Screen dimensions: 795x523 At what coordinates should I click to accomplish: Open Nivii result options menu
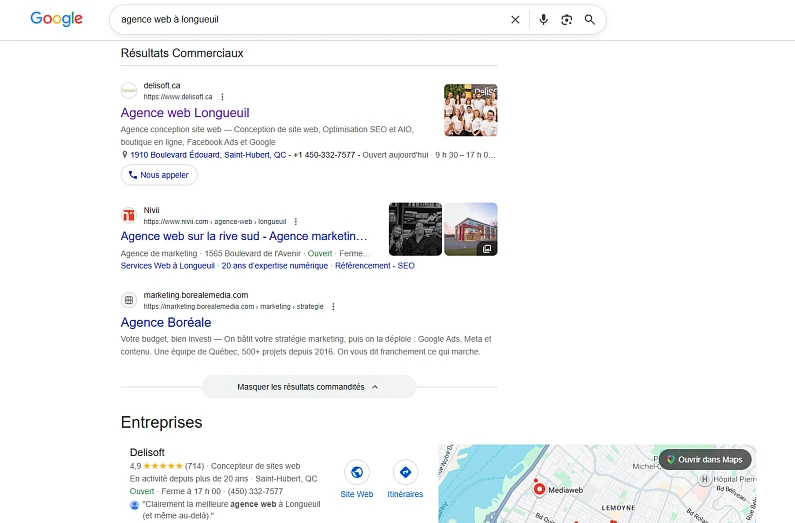point(296,221)
